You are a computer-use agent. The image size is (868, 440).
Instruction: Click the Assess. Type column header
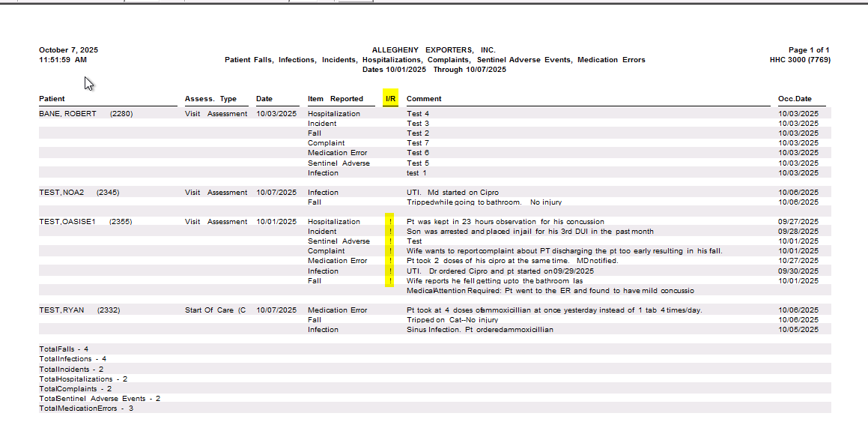click(210, 99)
